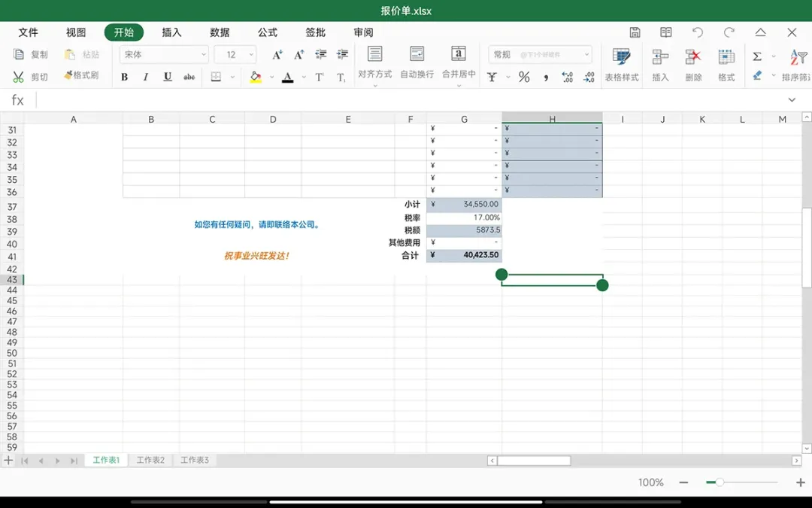Click the merge and center (合并居中) icon
The height and width of the screenshot is (508, 812).
[459, 54]
